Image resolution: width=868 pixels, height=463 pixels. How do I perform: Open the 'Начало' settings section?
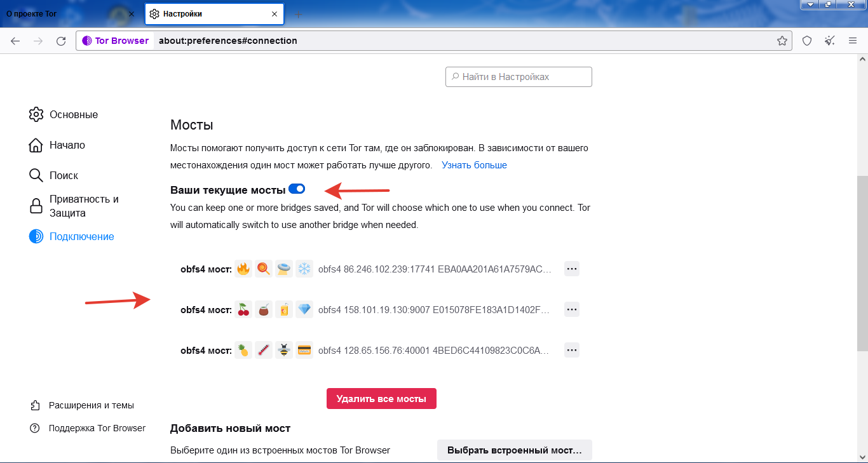(57, 145)
